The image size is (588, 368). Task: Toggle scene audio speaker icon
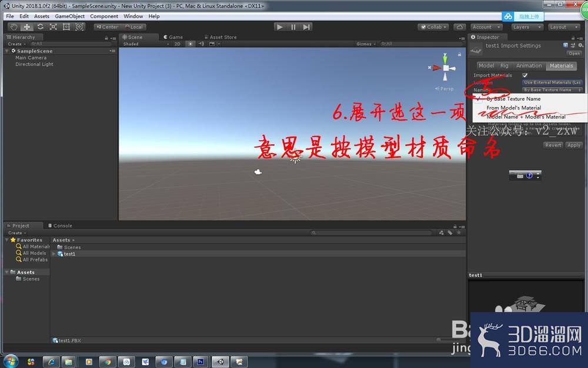(x=201, y=44)
